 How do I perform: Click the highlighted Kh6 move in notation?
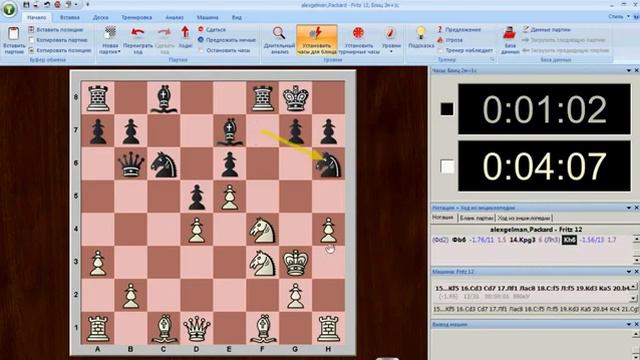(x=569, y=240)
